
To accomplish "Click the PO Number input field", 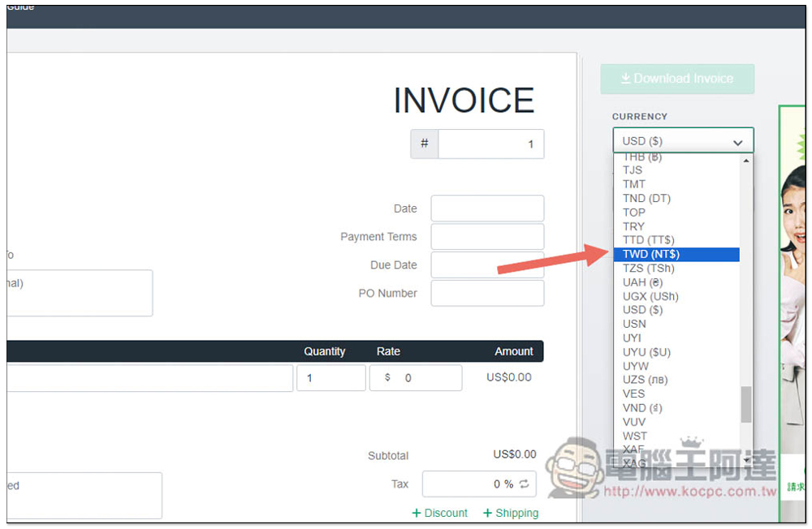I will point(487,293).
